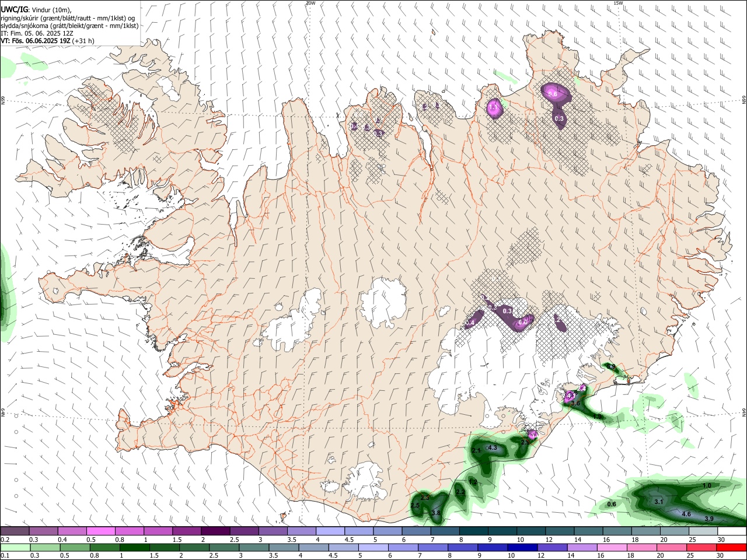Select the UWC/IG Vindur (10m) title text
Image resolution: width=747 pixels, height=560 pixels.
(x=36, y=9)
